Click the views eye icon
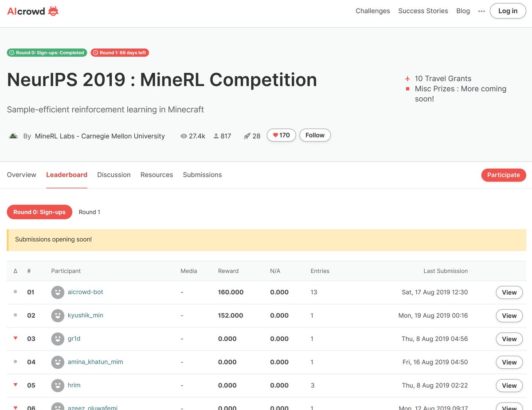Viewport: 532px width, 410px height. [x=184, y=136]
